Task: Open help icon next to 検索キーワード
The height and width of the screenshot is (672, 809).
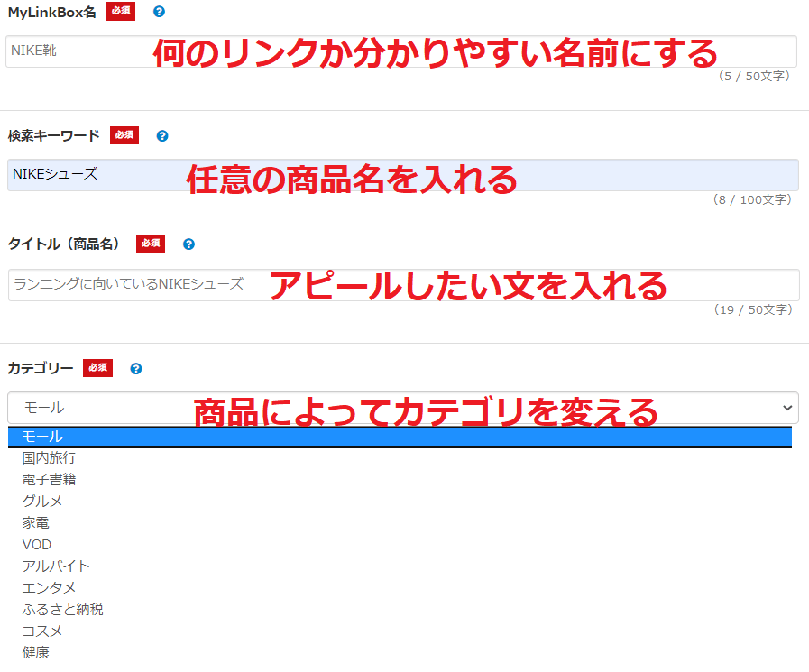Action: [x=162, y=135]
